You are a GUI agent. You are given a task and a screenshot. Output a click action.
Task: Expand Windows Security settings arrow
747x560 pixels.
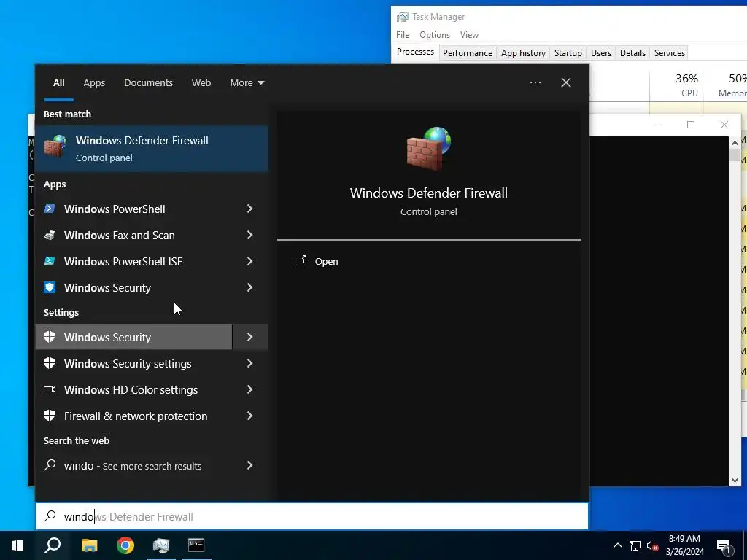249,363
